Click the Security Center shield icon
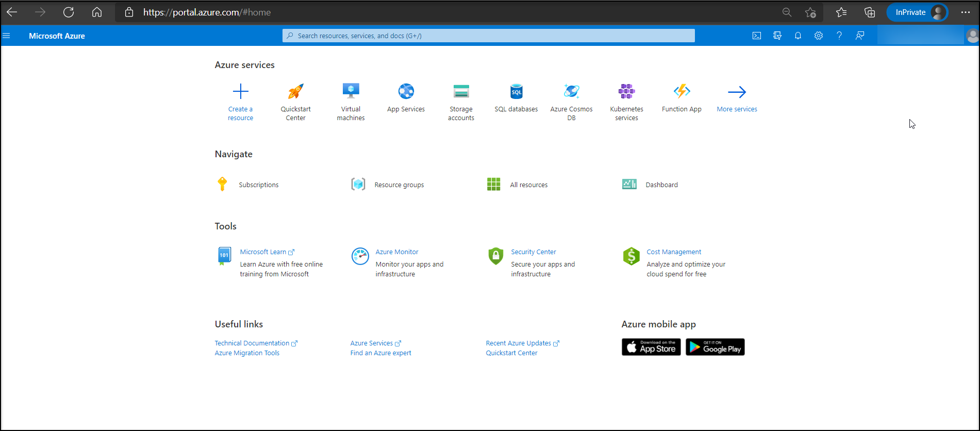The height and width of the screenshot is (431, 980). click(x=495, y=256)
